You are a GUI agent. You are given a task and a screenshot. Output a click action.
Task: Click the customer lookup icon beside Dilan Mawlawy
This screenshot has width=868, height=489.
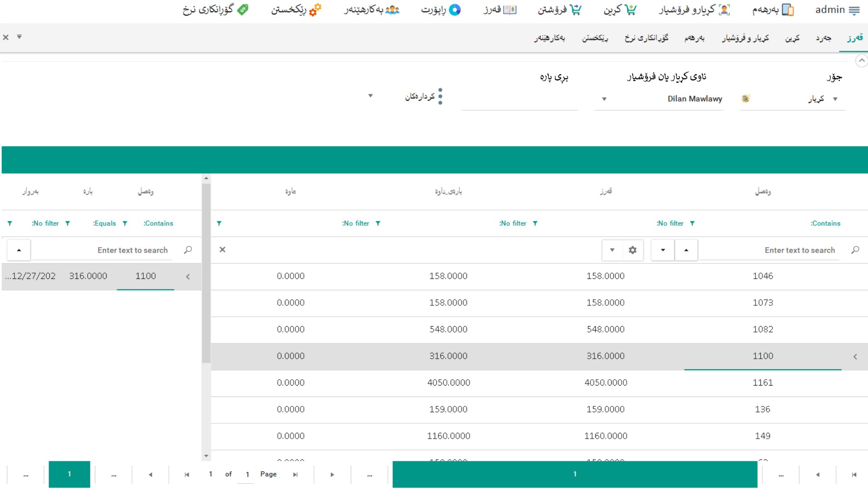[745, 99]
